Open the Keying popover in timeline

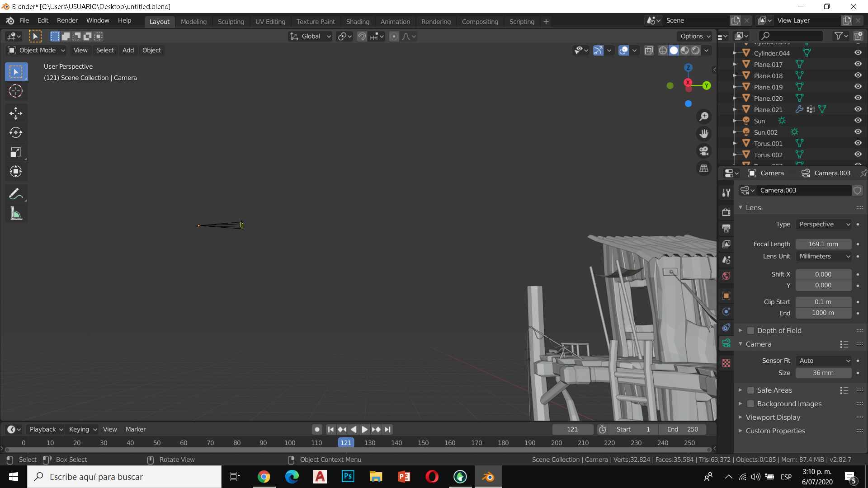83,429
